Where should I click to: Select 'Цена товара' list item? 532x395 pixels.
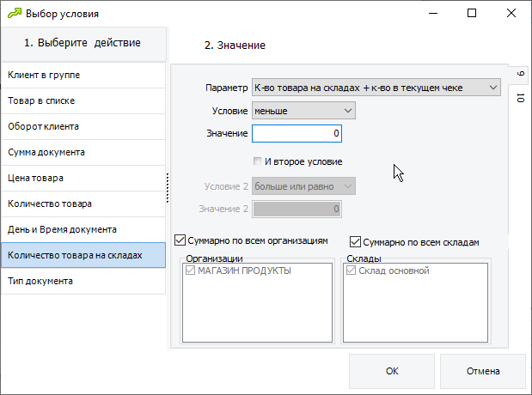(83, 178)
